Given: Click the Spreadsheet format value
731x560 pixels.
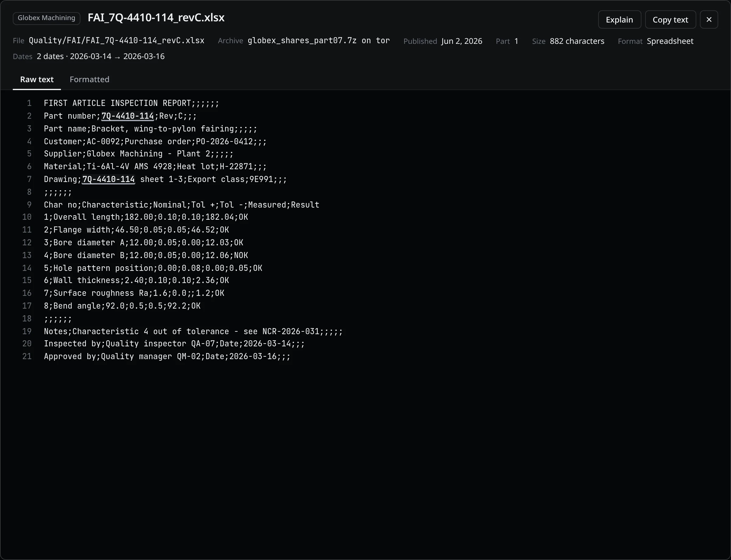Looking at the screenshot, I should coord(670,41).
